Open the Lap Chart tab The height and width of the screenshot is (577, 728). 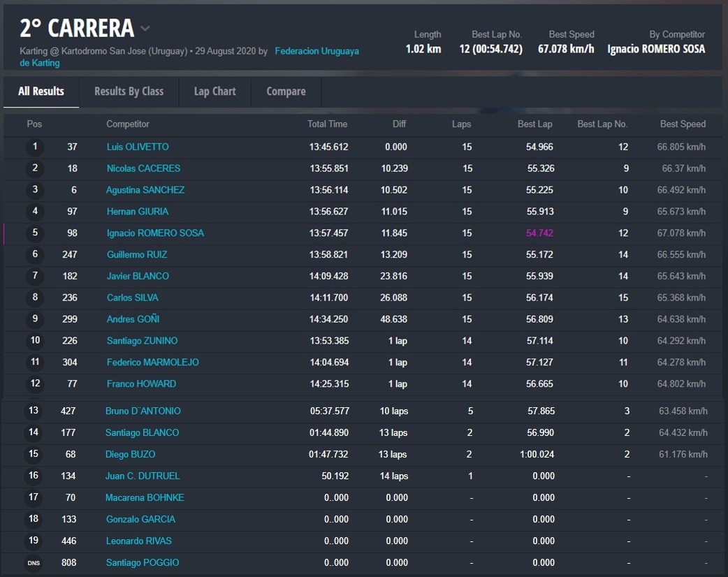click(214, 92)
